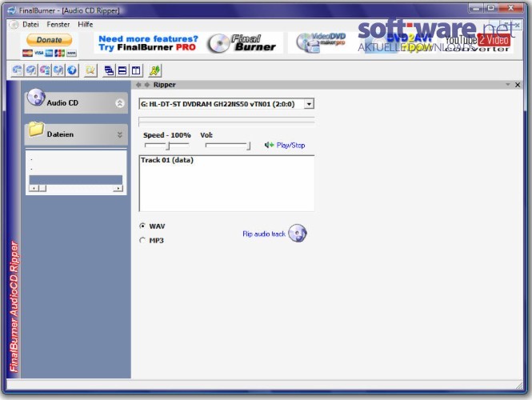This screenshot has height=400, width=532.
Task: Click the second disc toolbar icon with checkmark
Action: click(31, 70)
